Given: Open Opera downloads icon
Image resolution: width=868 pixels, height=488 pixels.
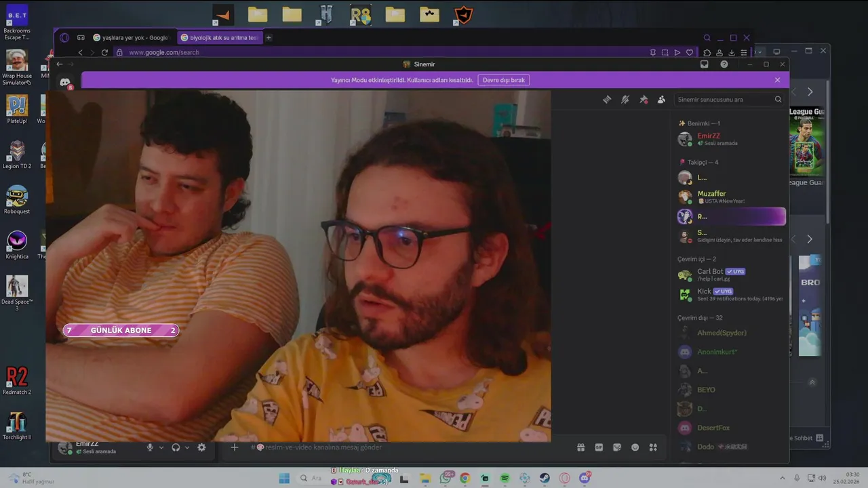Looking at the screenshot, I should [732, 52].
